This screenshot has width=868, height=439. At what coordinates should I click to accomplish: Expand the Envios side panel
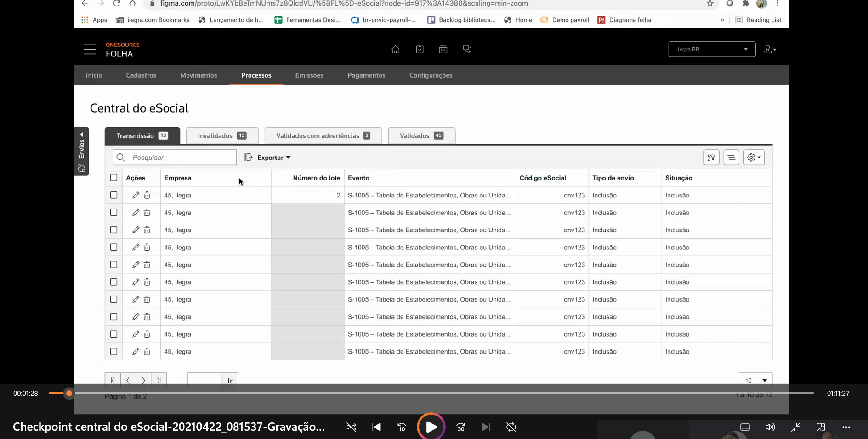point(81,151)
